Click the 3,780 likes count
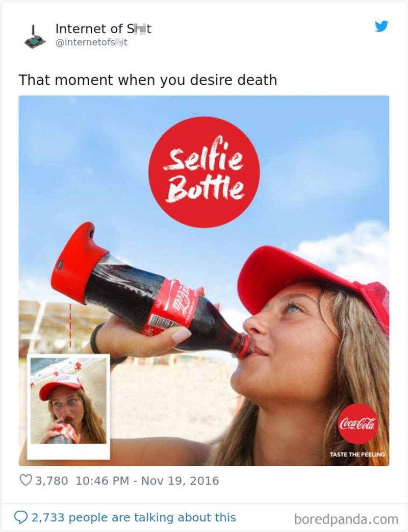408x532 pixels. point(52,481)
